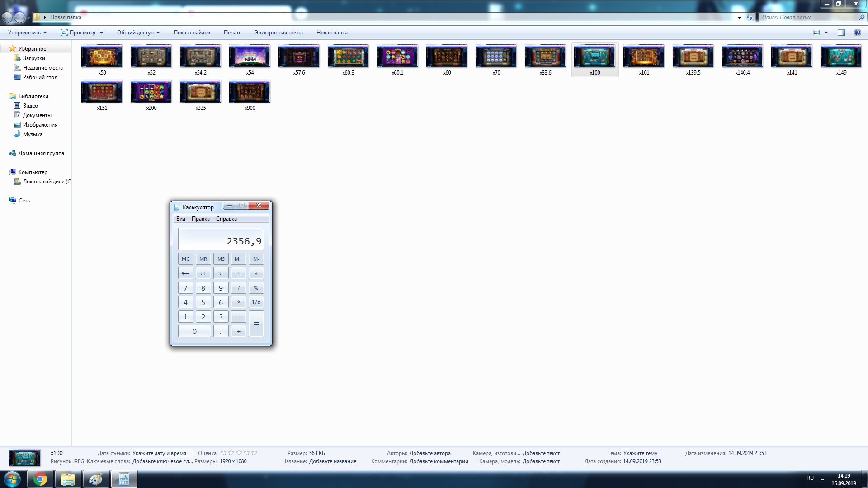Click the Дата съемки date field
Viewport: 868px width, 488px height.
162,453
